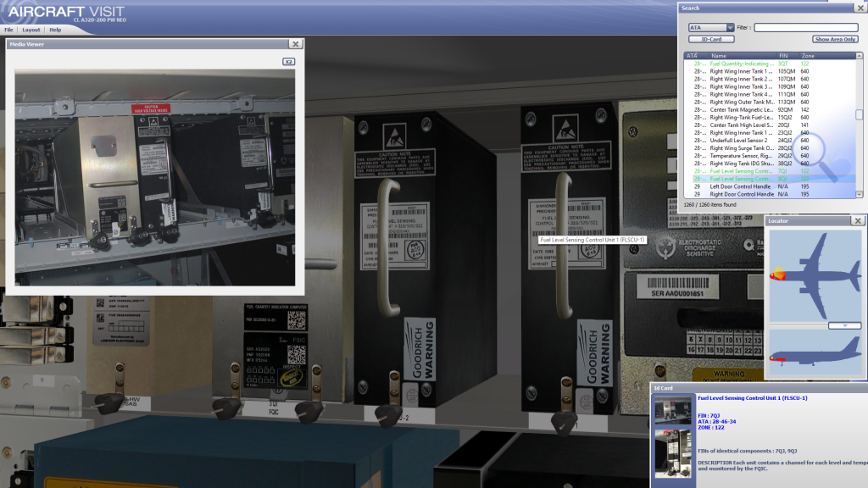Viewport: 868px width, 488px height.
Task: Open the Help menu
Action: coord(55,30)
